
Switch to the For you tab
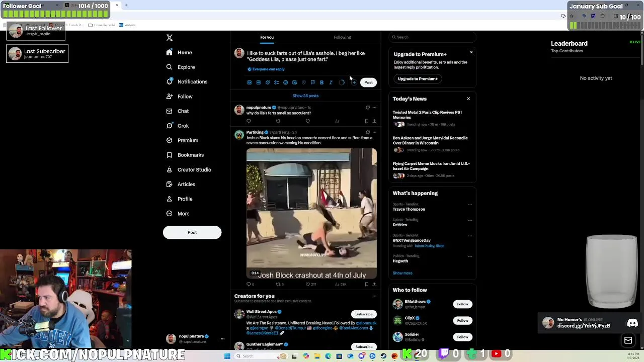(267, 37)
